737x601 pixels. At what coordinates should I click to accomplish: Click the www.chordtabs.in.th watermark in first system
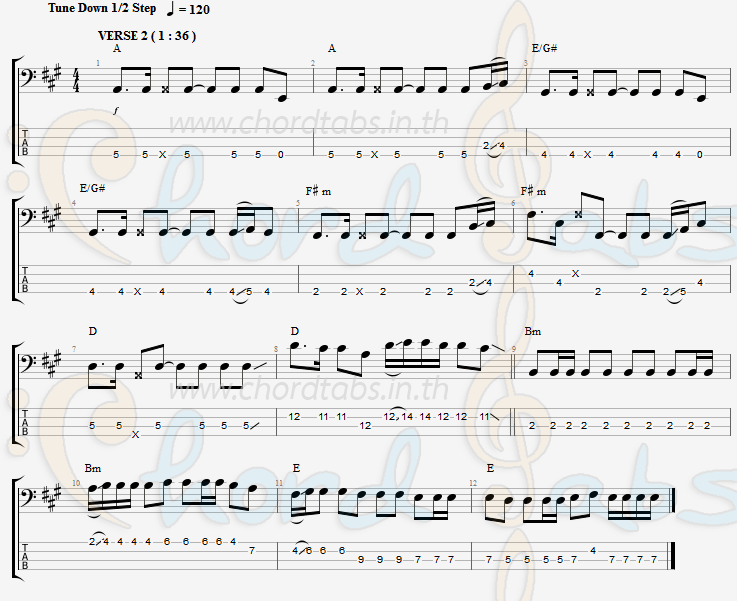[x=308, y=123]
